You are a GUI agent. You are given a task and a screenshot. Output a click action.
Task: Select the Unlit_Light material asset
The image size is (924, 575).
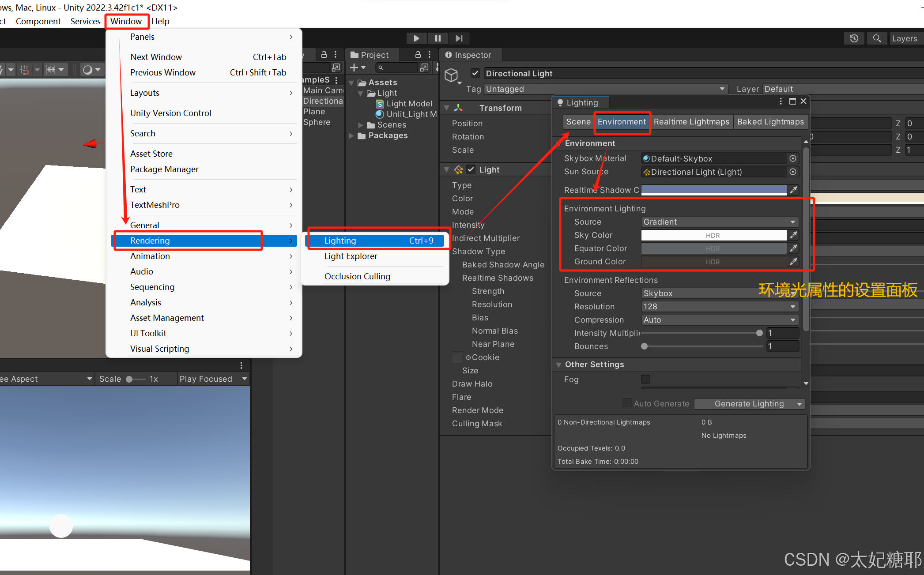point(406,114)
